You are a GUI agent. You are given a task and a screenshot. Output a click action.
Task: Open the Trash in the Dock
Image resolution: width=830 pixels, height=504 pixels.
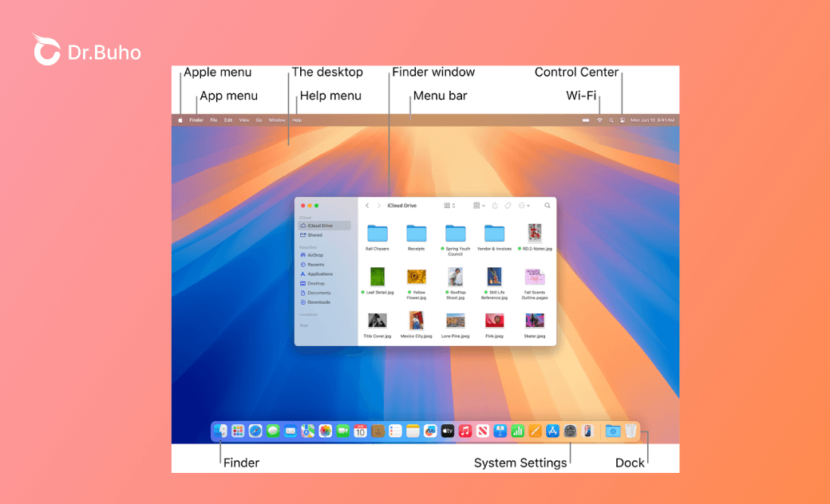629,431
